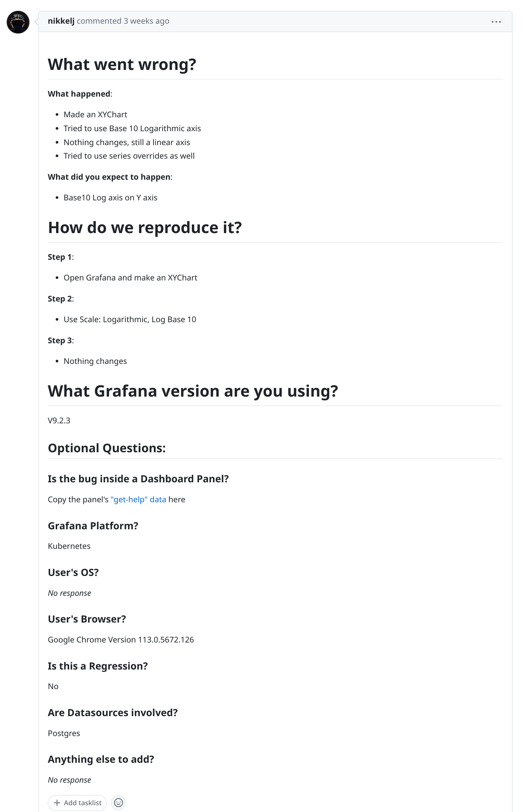Click the "Grafana Platform?" heading
Image resolution: width=523 pixels, height=812 pixels.
[93, 526]
